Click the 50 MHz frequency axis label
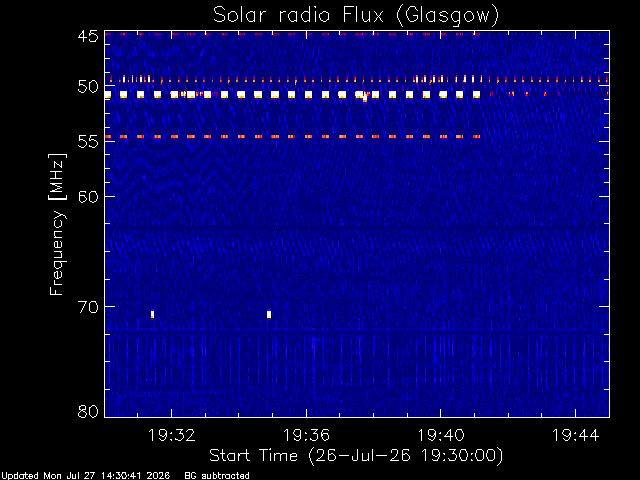 [x=88, y=86]
